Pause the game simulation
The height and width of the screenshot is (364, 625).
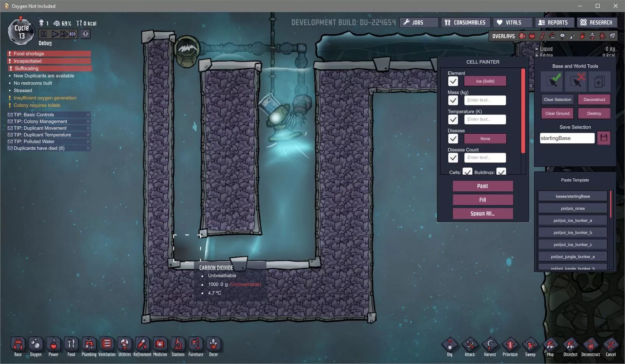coord(44,34)
